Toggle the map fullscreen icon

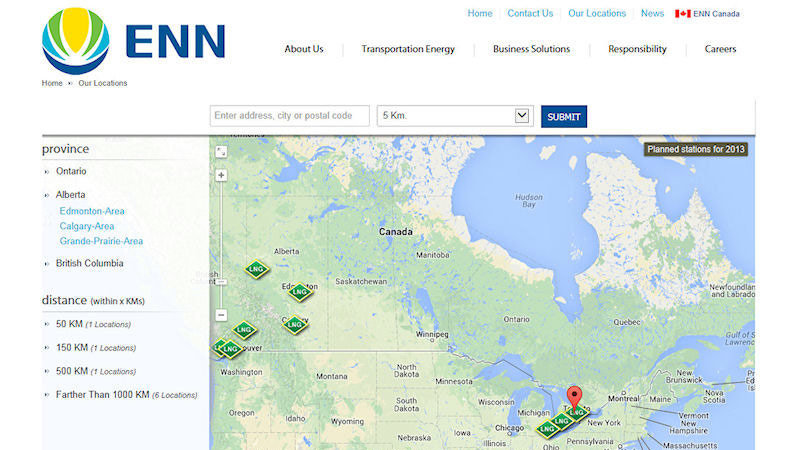coord(221,152)
